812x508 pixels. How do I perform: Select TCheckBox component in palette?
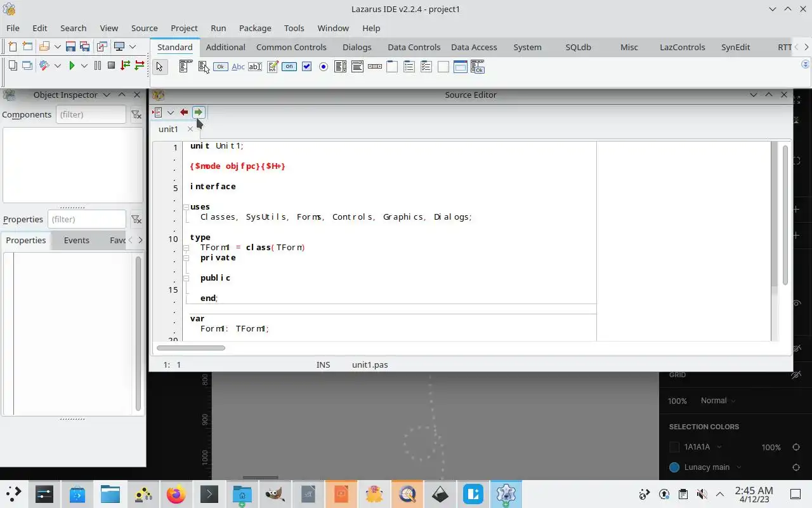point(306,67)
